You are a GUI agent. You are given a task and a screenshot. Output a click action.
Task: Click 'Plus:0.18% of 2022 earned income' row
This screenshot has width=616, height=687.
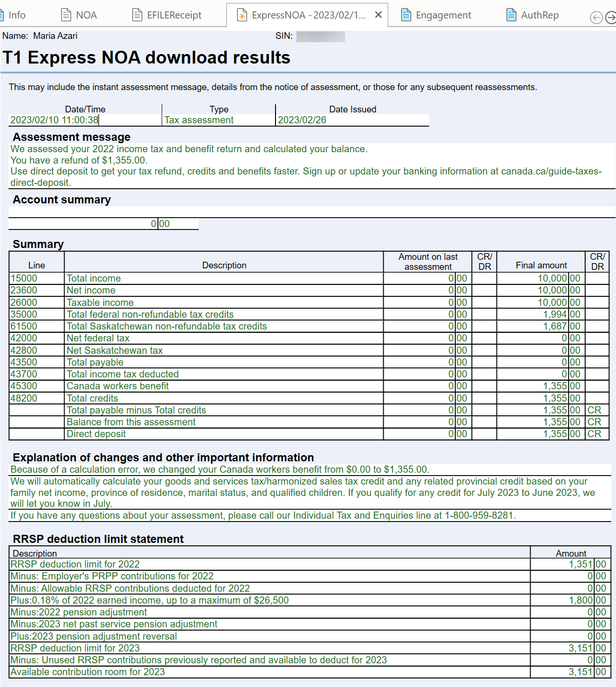point(309,600)
